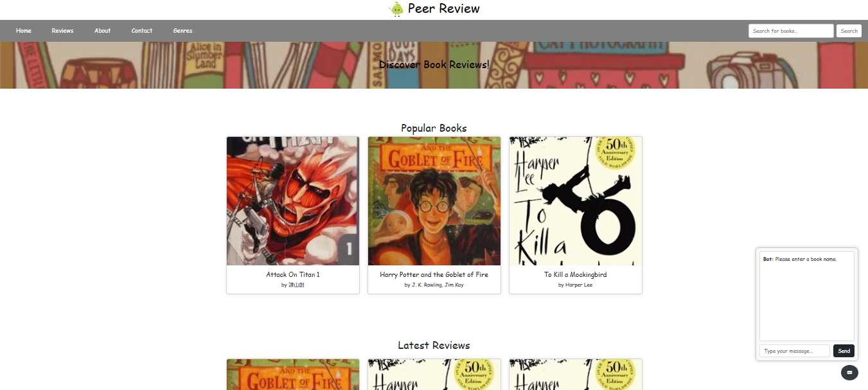
Task: Click author J. K. Rowling, Jim Kay
Action: click(x=434, y=285)
